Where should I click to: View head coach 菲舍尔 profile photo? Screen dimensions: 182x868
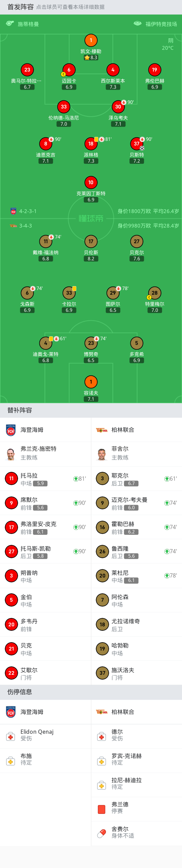(102, 454)
